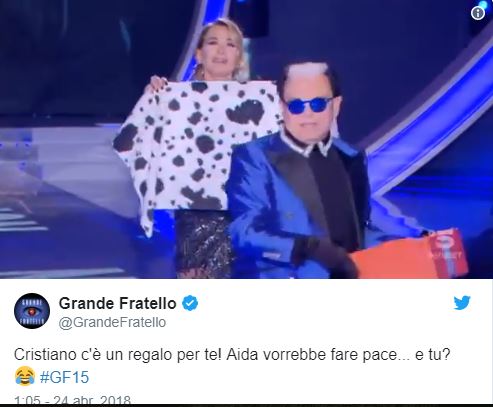
Task: Click the tweet text about Cristiano's regalo
Action: (232, 355)
